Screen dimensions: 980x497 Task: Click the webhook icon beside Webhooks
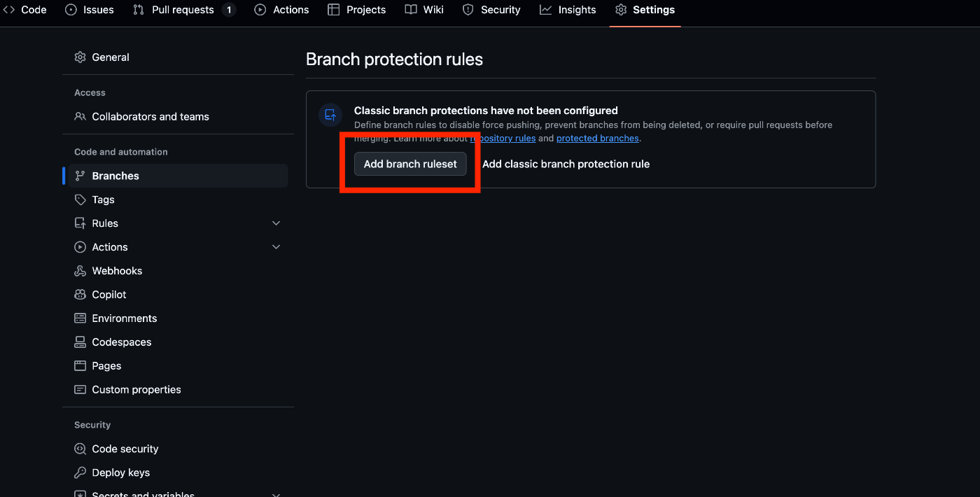(80, 271)
